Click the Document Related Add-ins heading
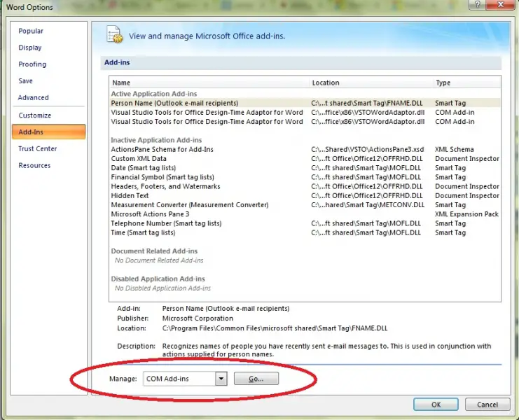This screenshot has height=420, width=519. coord(154,251)
